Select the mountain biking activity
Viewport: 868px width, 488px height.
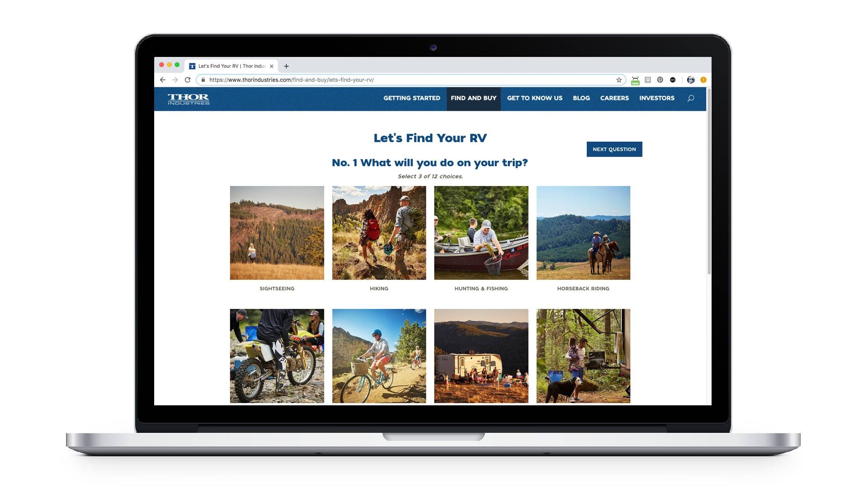tap(378, 355)
